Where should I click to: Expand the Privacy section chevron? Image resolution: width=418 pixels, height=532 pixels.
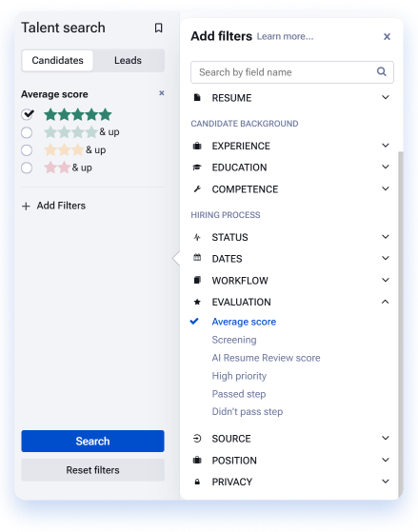tap(386, 482)
